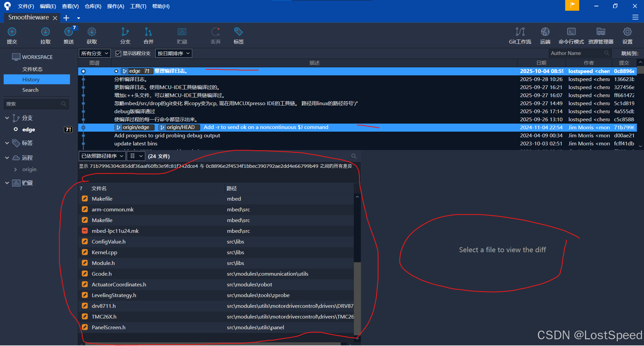Viewport: 644px width, 346px height.
Task: Open the 帮助(H) menu
Action: [161, 6]
